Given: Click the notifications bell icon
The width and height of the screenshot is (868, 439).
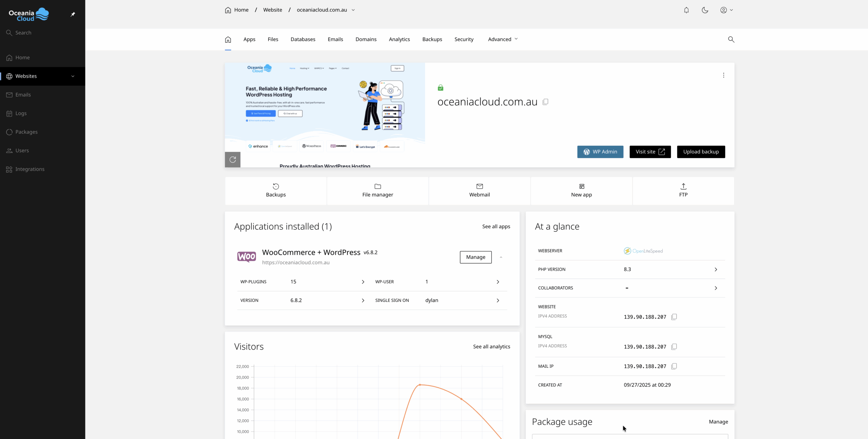Looking at the screenshot, I should [686, 10].
